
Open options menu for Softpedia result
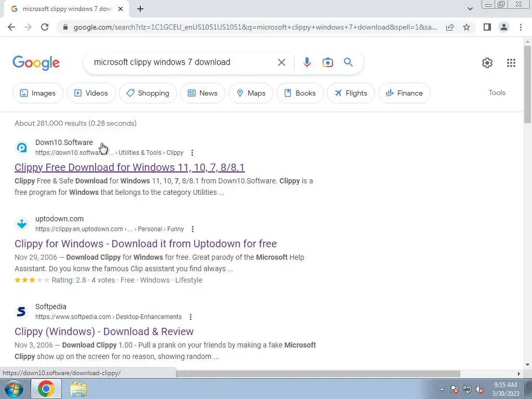coord(191,317)
